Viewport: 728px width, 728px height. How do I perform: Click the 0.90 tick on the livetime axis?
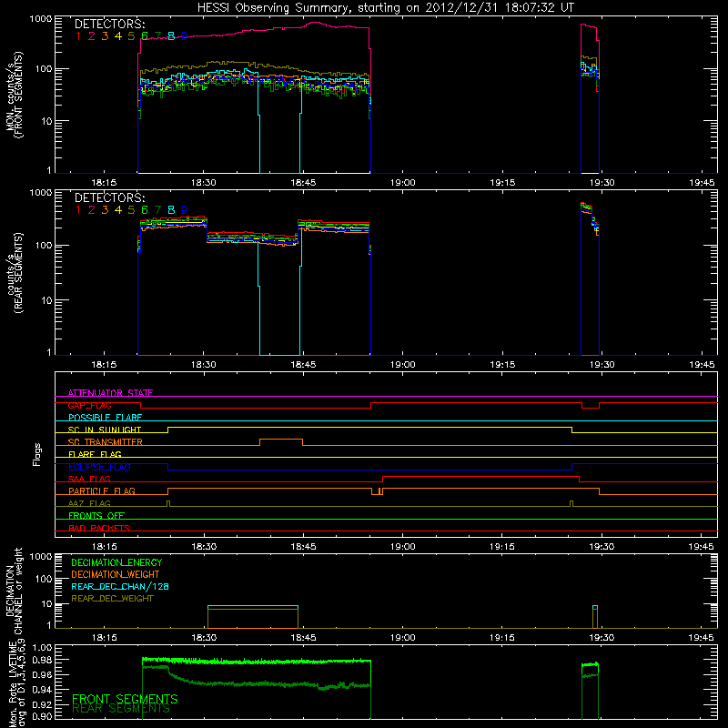pos(42,716)
